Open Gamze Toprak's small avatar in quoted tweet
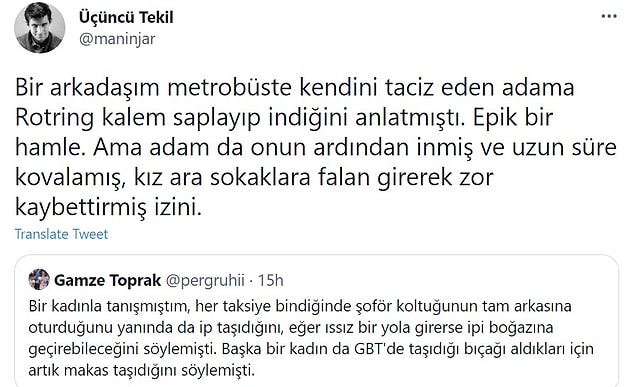The width and height of the screenshot is (635, 387). pyautogui.click(x=39, y=279)
